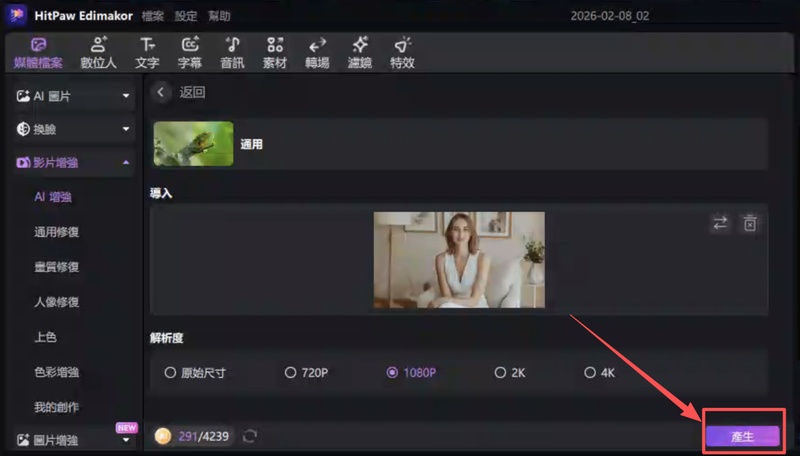The height and width of the screenshot is (456, 800).
Task: Select 色彩增強 color enhance option
Action: (x=57, y=372)
